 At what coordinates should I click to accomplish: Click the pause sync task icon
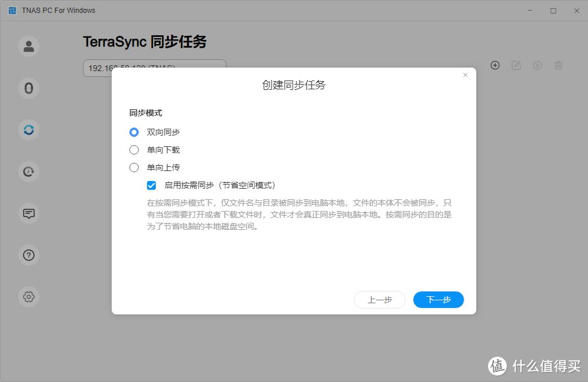coord(537,65)
